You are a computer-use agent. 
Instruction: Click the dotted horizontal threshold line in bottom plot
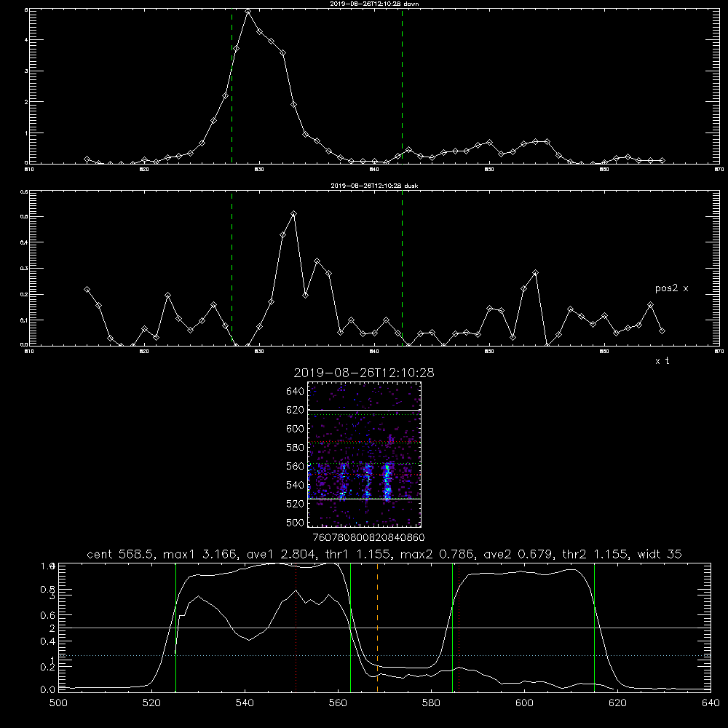point(384,656)
